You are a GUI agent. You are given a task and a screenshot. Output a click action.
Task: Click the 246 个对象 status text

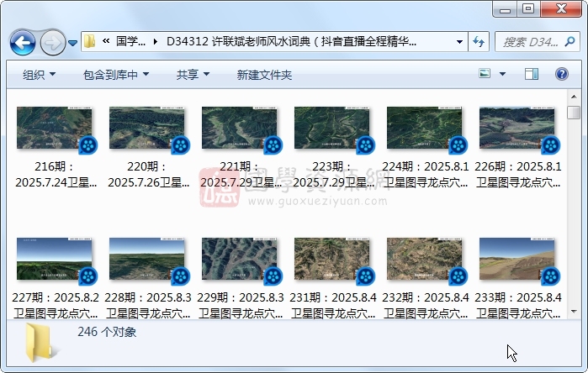107,332
